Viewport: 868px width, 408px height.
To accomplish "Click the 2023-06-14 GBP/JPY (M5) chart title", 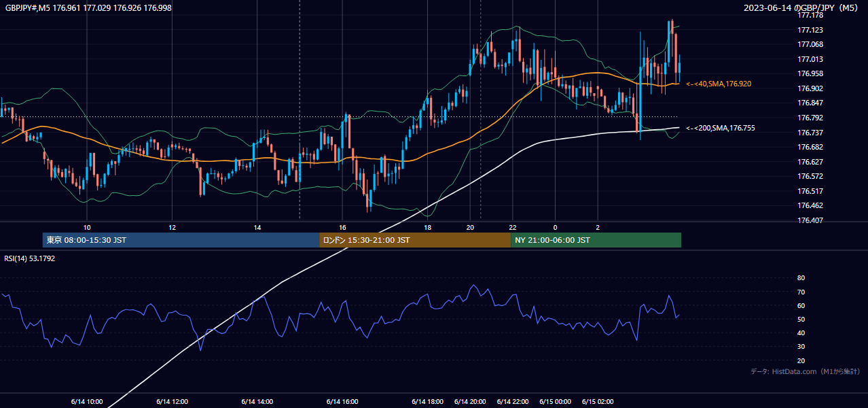I will [802, 7].
